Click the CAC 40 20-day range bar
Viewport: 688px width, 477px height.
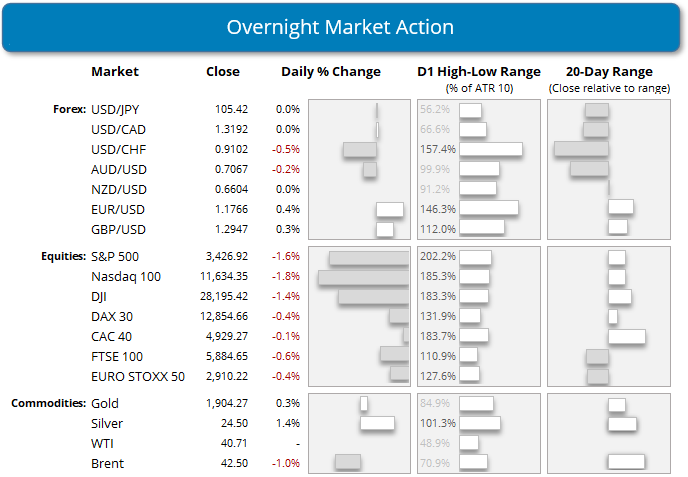point(626,336)
